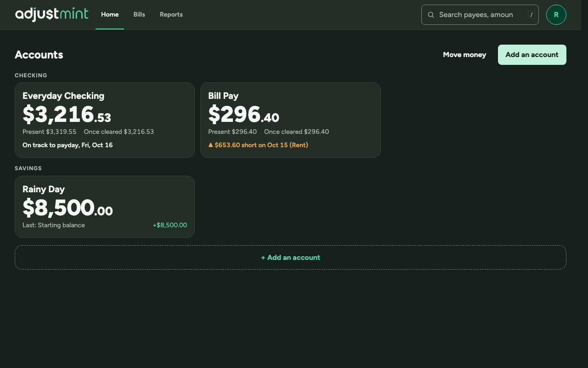Open the Bills tab
The height and width of the screenshot is (368, 588).
[x=139, y=15]
